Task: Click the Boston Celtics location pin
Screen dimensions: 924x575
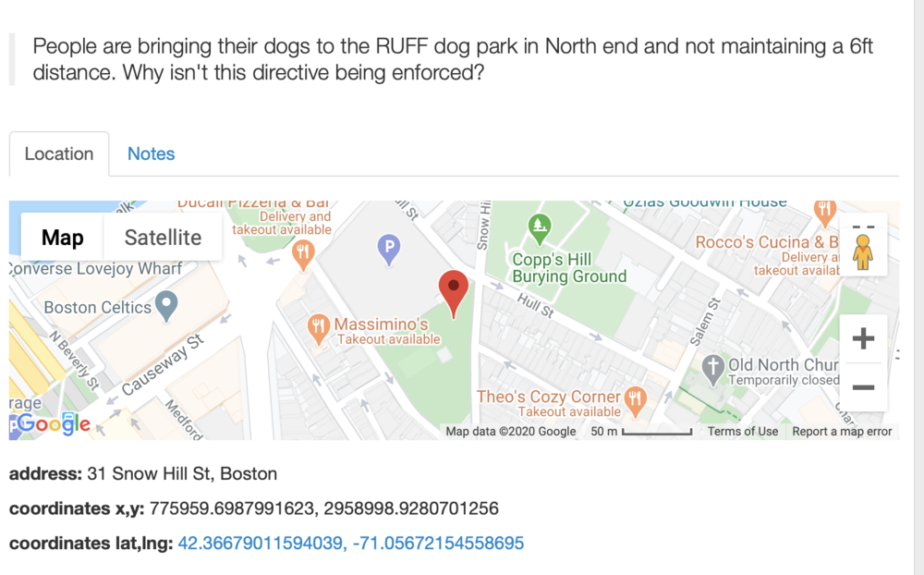Action: tap(166, 306)
